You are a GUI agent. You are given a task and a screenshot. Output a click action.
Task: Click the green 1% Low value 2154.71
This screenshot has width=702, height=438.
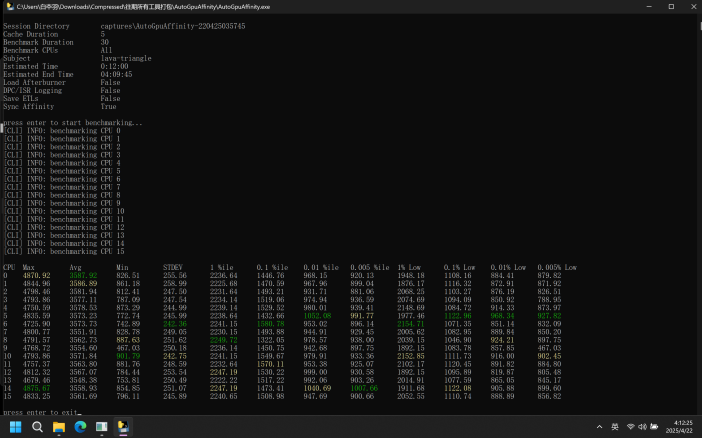(x=411, y=324)
